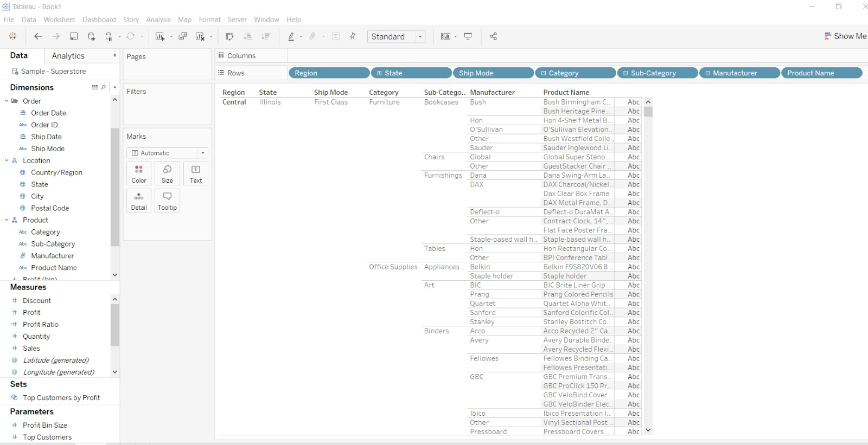Select the Product Name pill on Rows

[x=821, y=73]
